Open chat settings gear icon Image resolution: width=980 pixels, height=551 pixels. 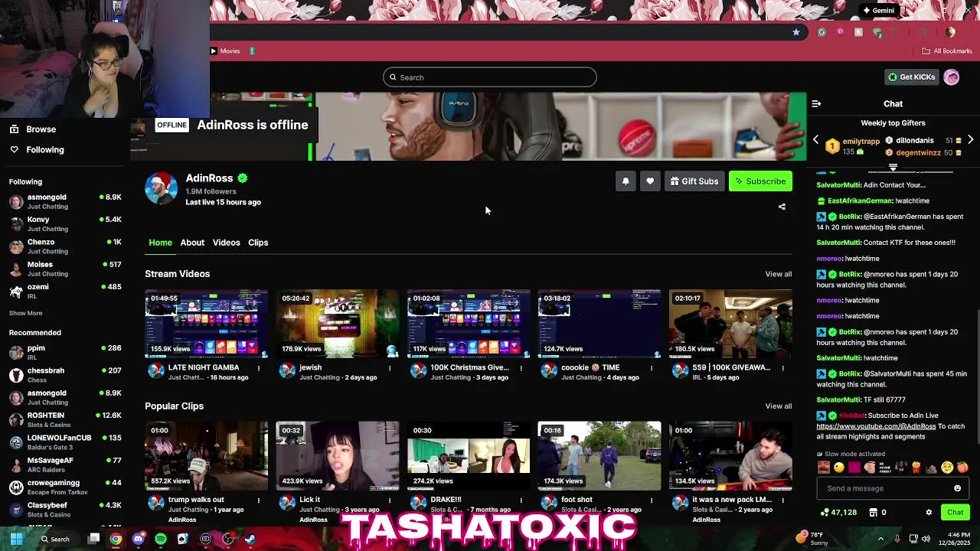pos(929,513)
